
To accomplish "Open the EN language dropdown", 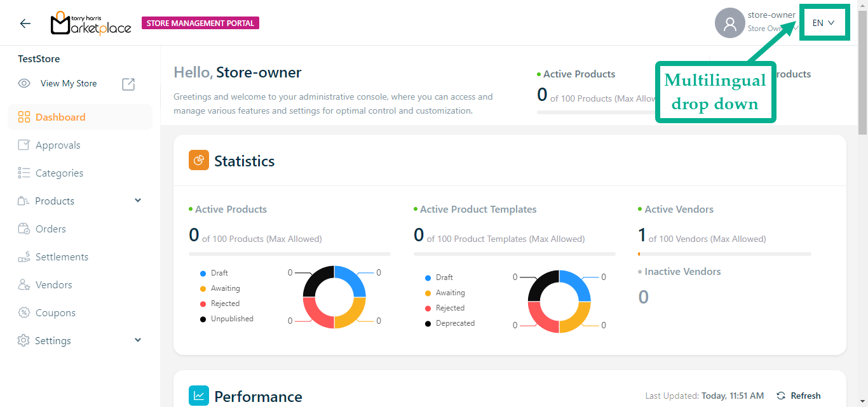I will click(x=824, y=23).
